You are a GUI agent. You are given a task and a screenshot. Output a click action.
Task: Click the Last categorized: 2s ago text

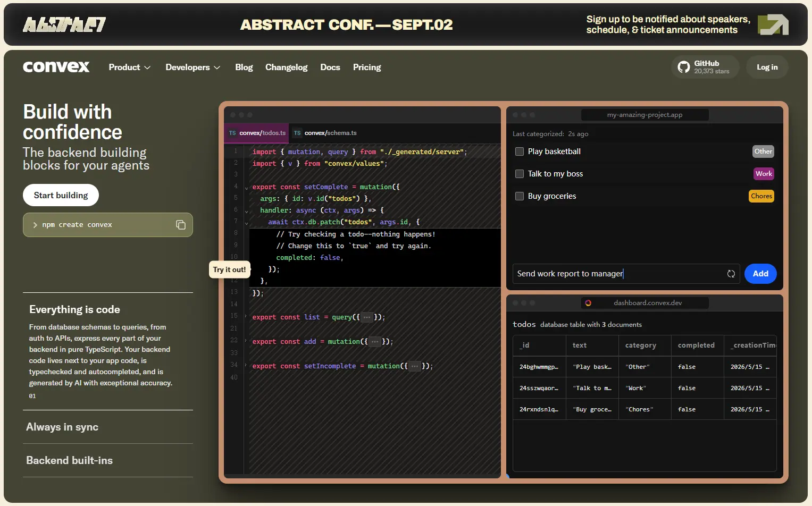[550, 134]
